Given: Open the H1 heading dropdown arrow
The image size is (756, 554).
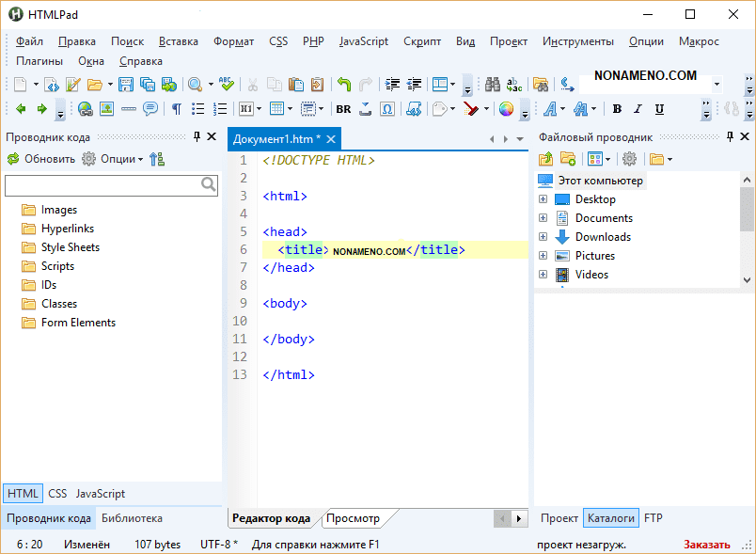Looking at the screenshot, I should (x=259, y=109).
